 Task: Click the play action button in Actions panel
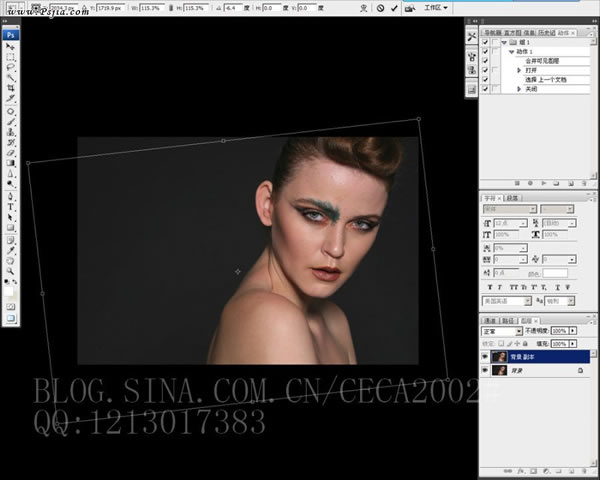tap(543, 184)
